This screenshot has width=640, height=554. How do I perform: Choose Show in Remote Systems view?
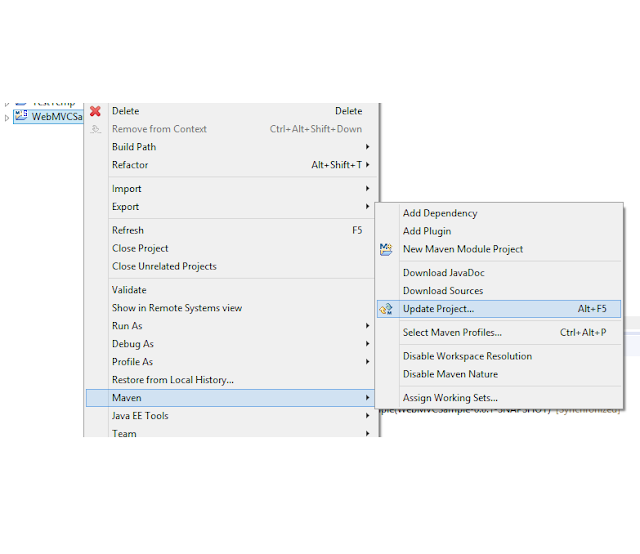click(x=230, y=308)
